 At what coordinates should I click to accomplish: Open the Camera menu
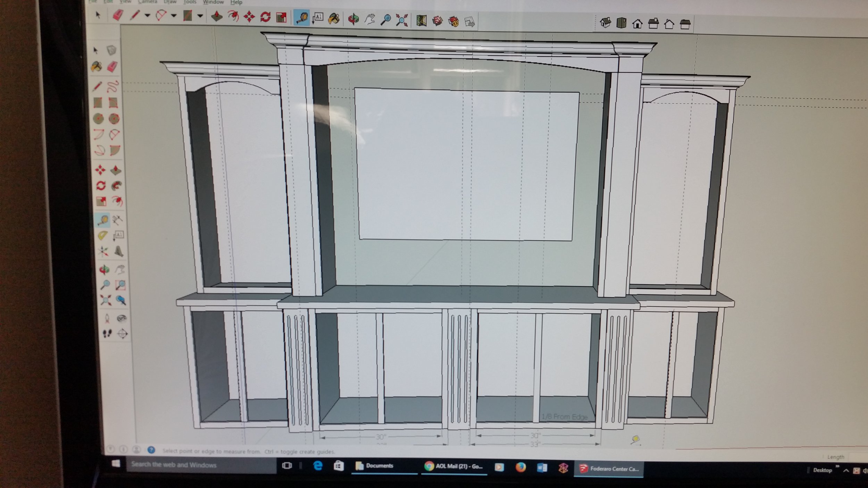[x=148, y=2]
